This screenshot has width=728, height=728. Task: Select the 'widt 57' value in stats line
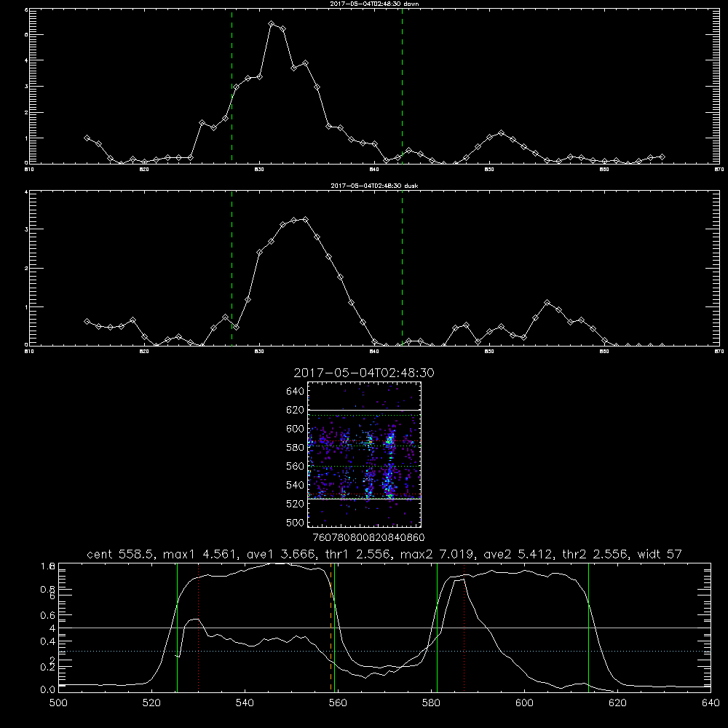point(660,554)
